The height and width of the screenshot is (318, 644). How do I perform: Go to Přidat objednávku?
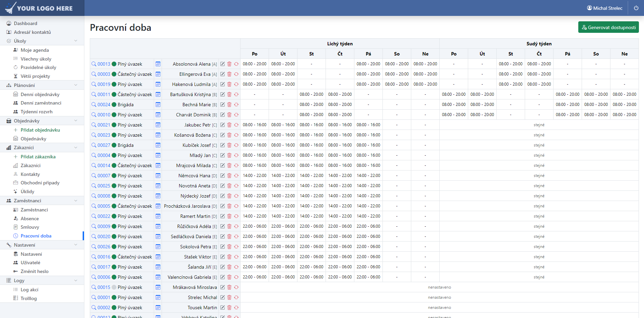coord(40,130)
